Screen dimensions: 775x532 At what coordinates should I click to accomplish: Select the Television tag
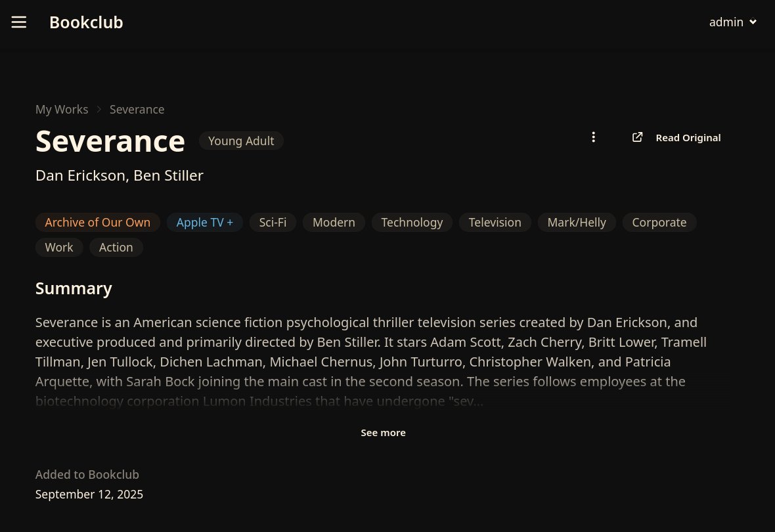[x=495, y=223]
